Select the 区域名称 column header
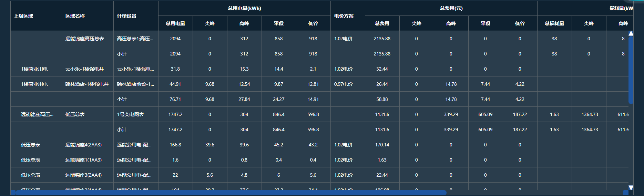Image resolution: width=644 pixels, height=196 pixels. [x=75, y=16]
